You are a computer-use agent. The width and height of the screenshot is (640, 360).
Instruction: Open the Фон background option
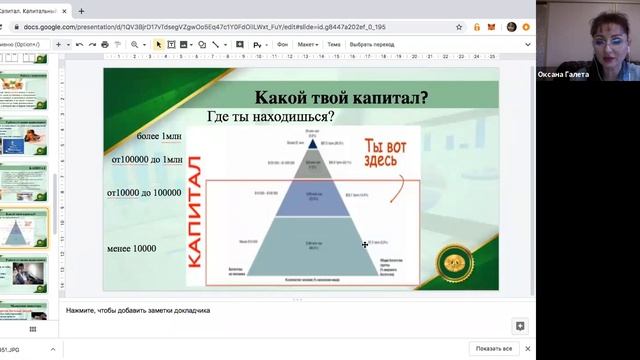[x=282, y=44]
